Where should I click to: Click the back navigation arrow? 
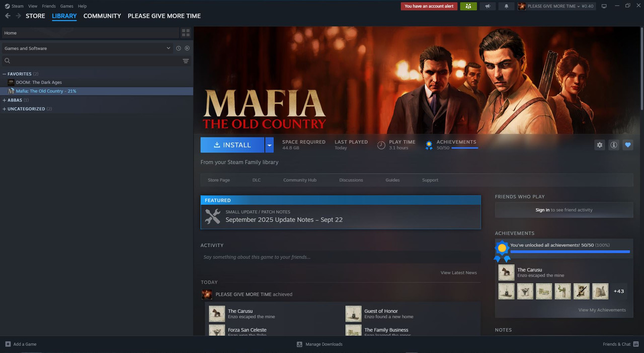(x=8, y=16)
